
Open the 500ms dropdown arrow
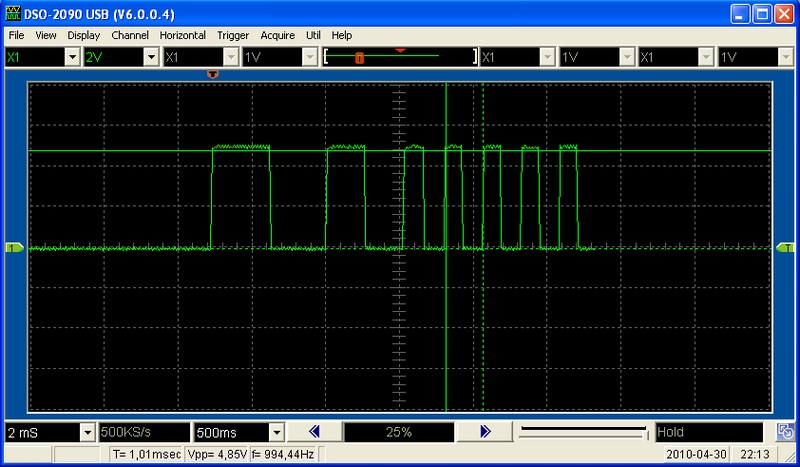point(276,433)
